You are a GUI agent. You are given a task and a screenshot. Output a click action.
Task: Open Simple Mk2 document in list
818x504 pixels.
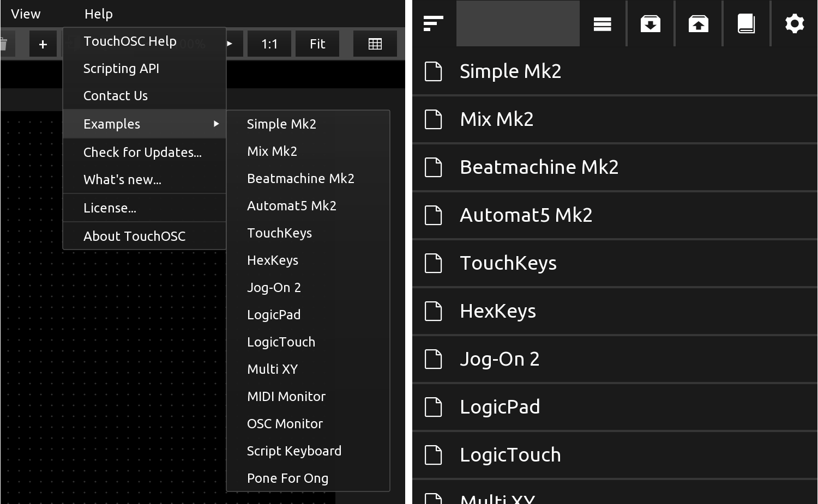(615, 71)
